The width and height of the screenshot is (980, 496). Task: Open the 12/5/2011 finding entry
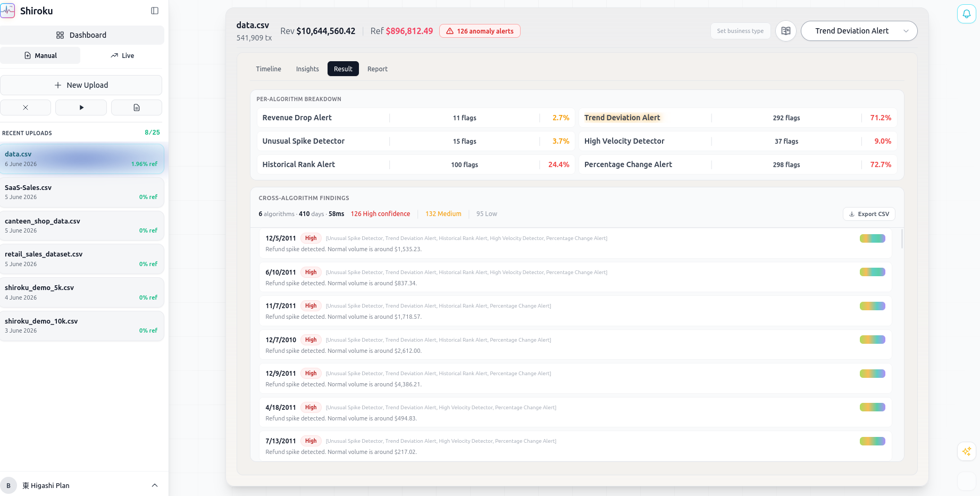[x=575, y=243]
